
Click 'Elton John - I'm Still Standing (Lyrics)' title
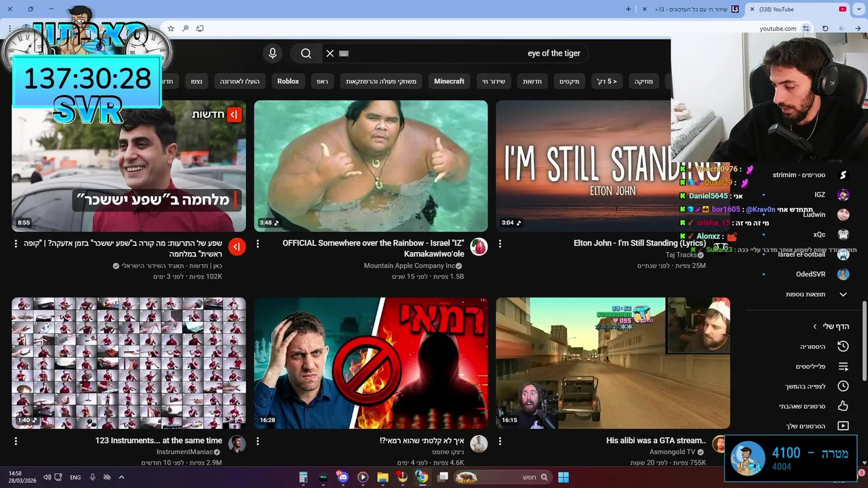coord(639,243)
